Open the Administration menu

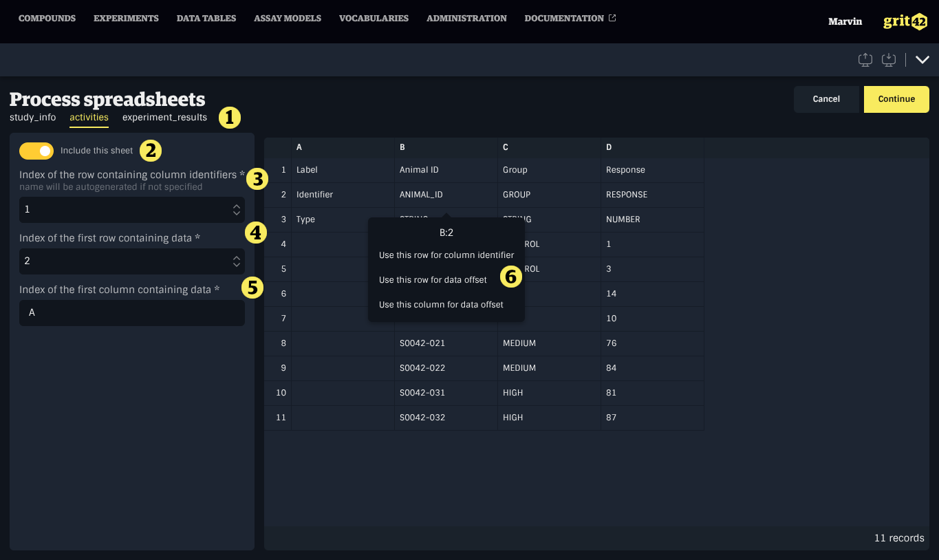(466, 19)
